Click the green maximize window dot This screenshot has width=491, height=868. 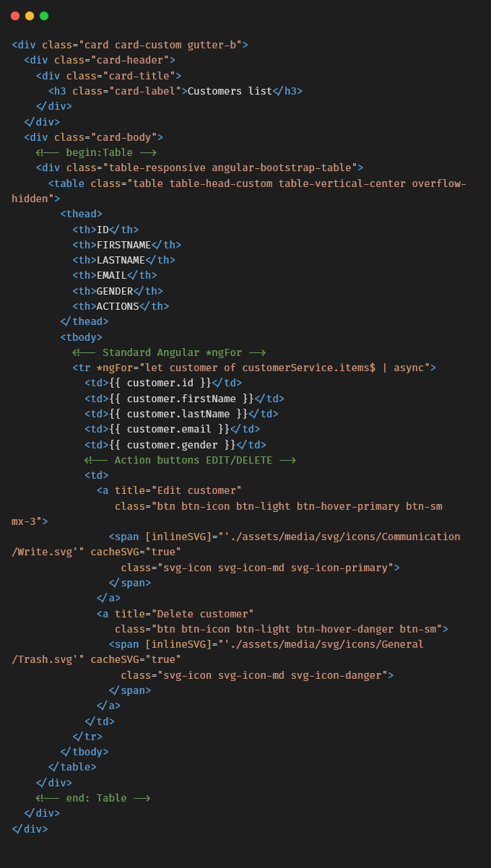point(44,16)
